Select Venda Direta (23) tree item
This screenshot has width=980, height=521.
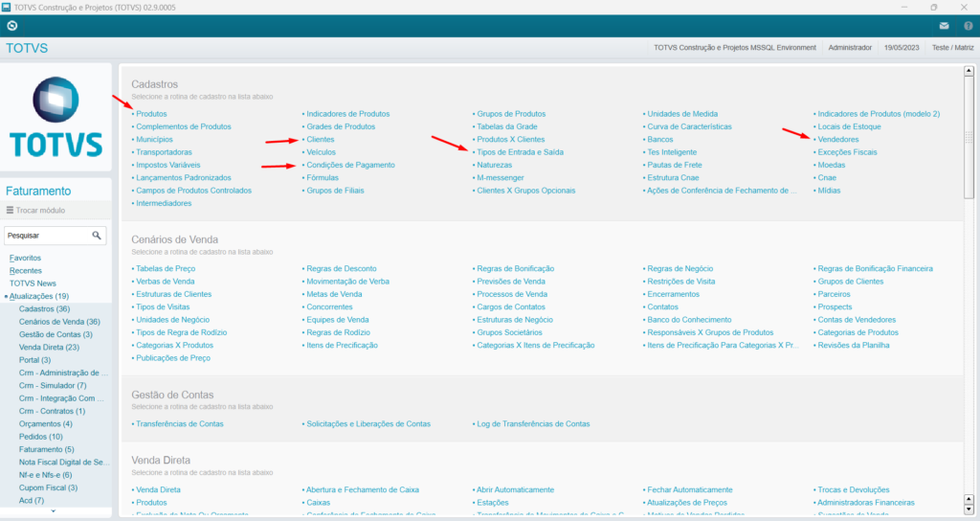pos(50,347)
